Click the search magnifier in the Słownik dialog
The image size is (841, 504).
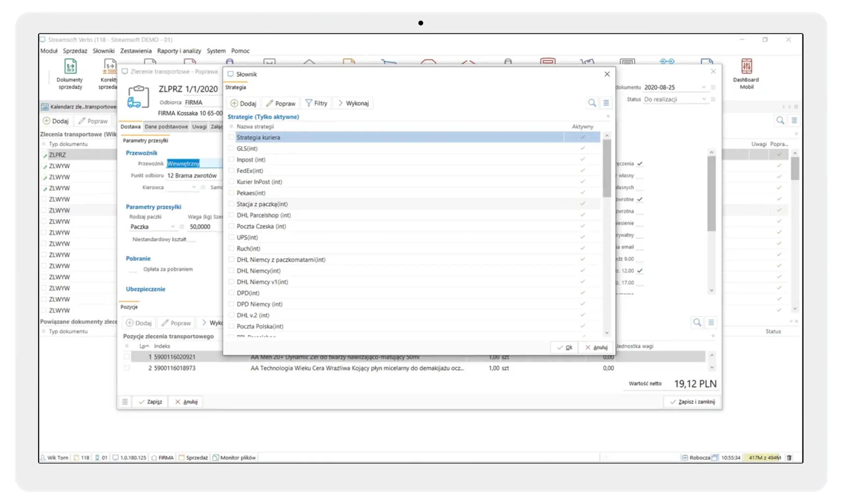[592, 103]
